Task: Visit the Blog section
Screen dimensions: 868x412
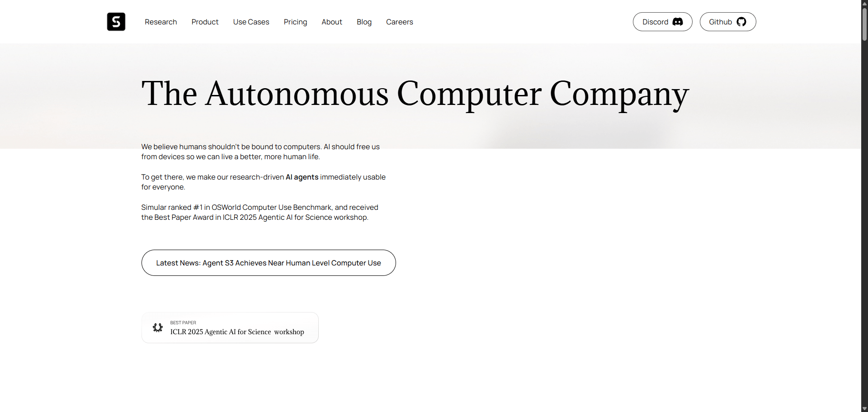Action: pyautogui.click(x=364, y=22)
